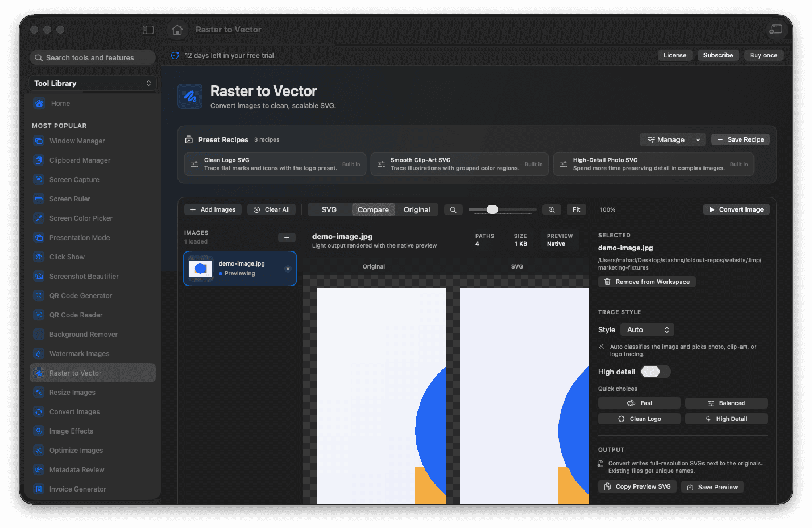Click the zoom in magnifier icon
This screenshot has width=812, height=528.
coord(552,210)
